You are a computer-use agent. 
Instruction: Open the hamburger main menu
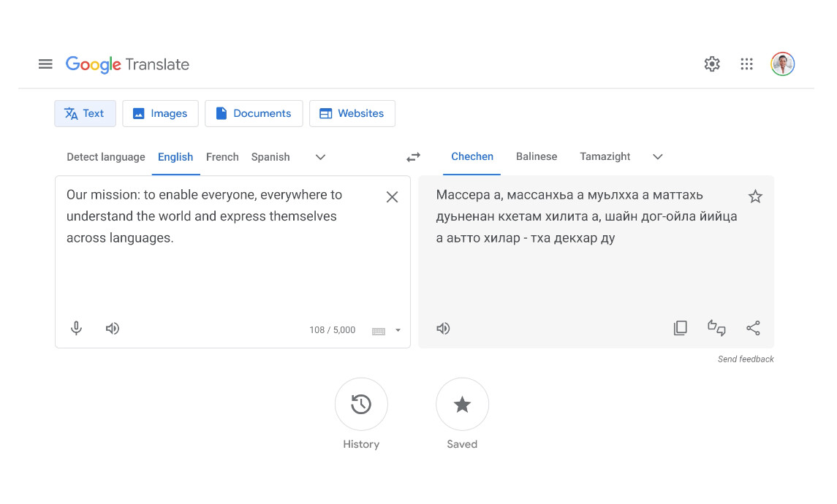[45, 64]
